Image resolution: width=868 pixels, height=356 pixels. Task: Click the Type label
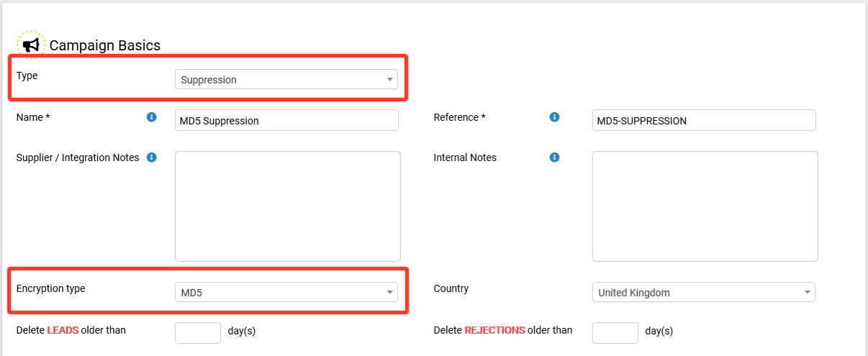click(x=27, y=76)
